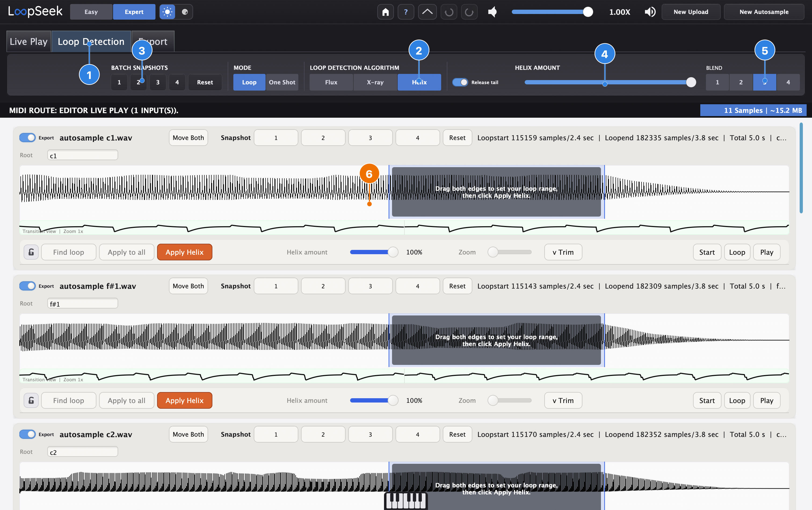812x510 pixels.
Task: Mute volume with the small speaker icon
Action: click(x=492, y=12)
